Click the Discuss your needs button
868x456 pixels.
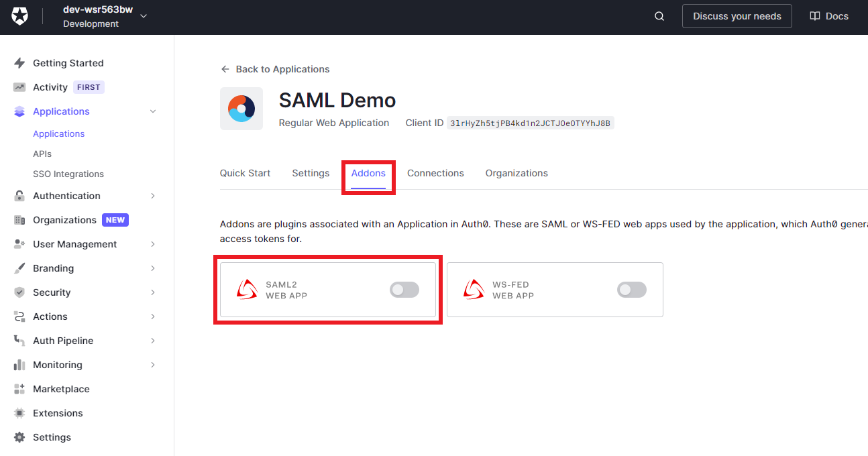[737, 15]
